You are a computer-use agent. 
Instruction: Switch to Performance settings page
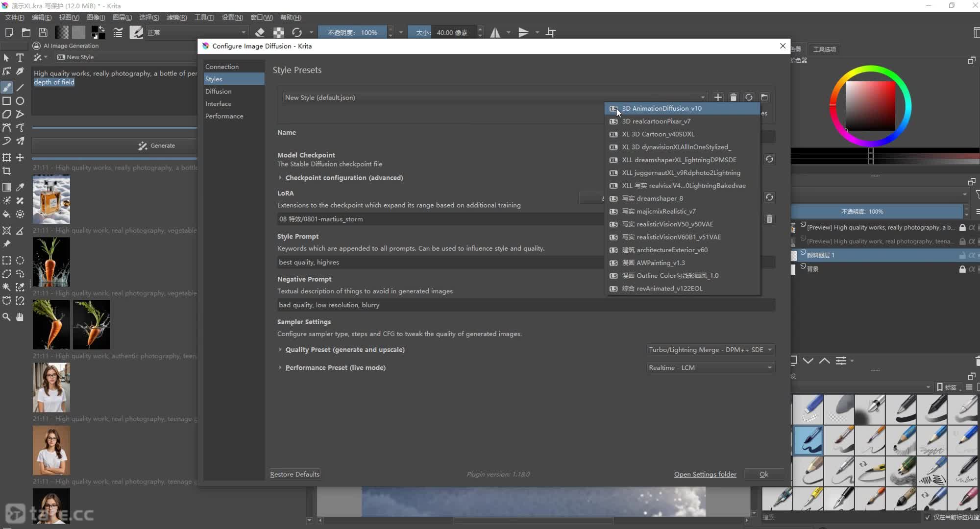pos(234,116)
